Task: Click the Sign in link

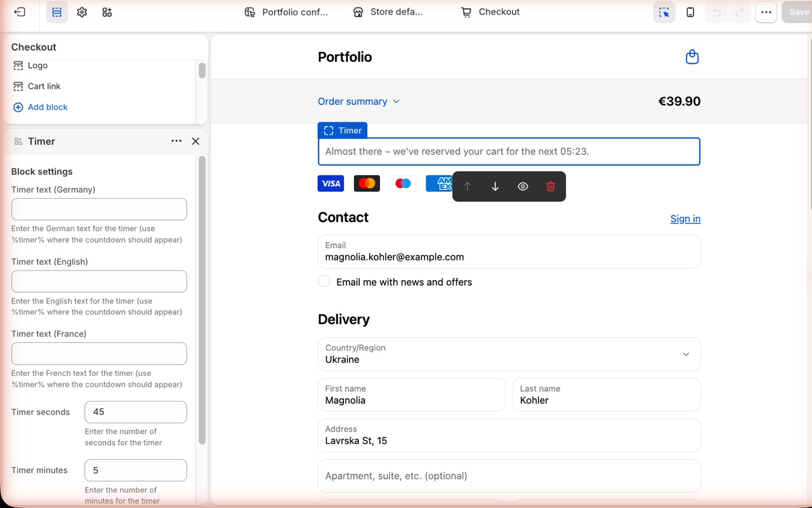Action: [x=685, y=219]
